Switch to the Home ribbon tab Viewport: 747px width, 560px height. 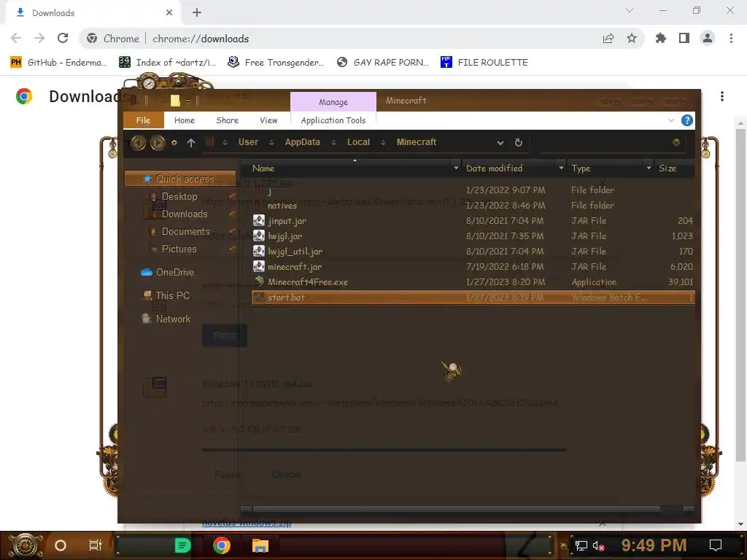(185, 120)
